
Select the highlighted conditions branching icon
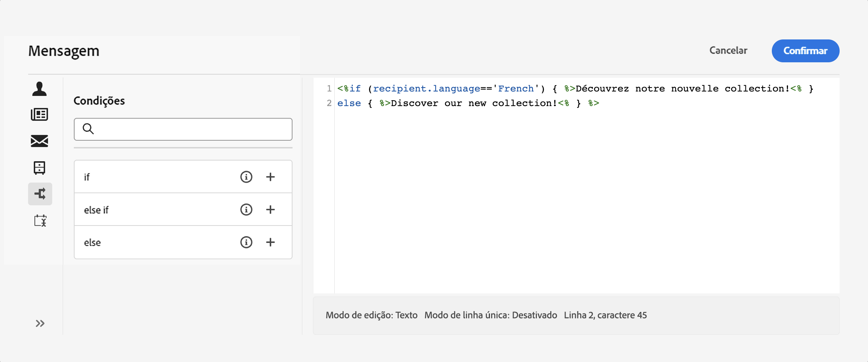(40, 194)
